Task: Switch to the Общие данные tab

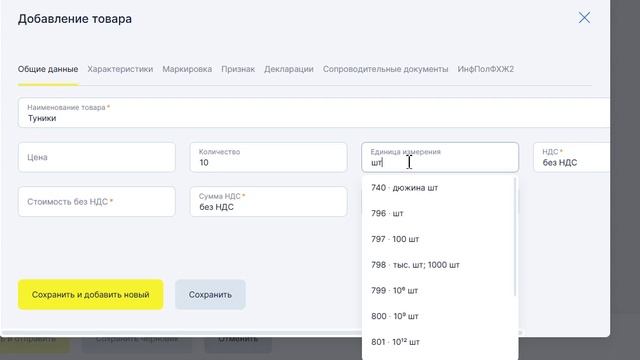Action: (x=48, y=69)
